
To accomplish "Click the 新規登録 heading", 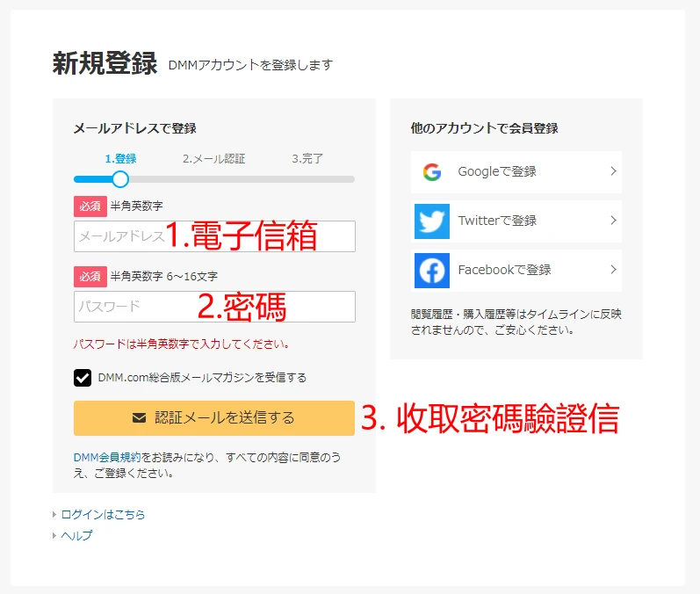I will 105,63.
